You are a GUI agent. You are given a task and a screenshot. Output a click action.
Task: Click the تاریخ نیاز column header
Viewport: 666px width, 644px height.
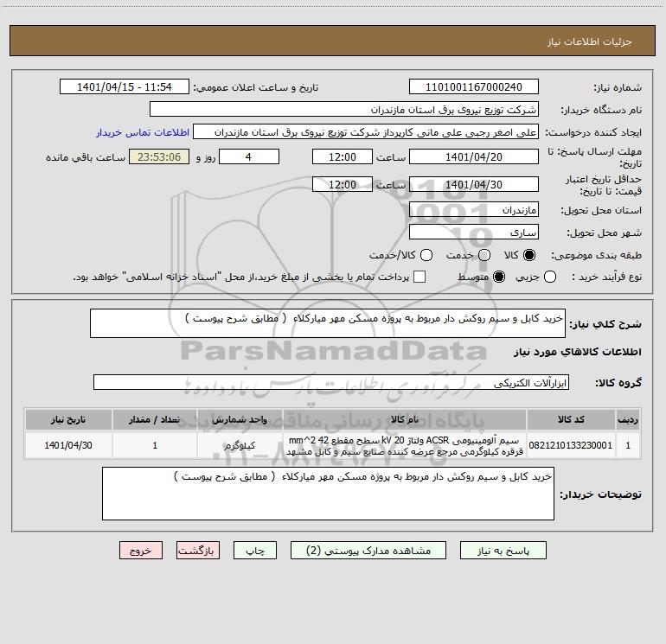pos(68,419)
